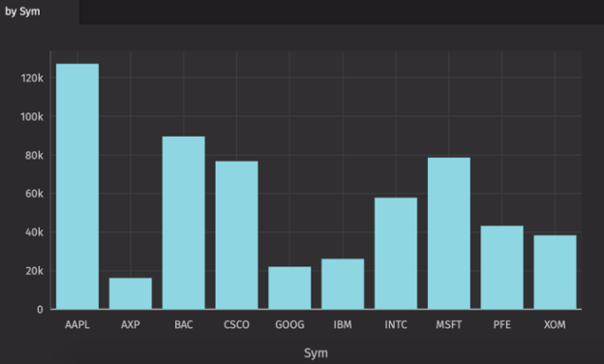
Task: Click the INTC x-axis label
Action: 396,324
